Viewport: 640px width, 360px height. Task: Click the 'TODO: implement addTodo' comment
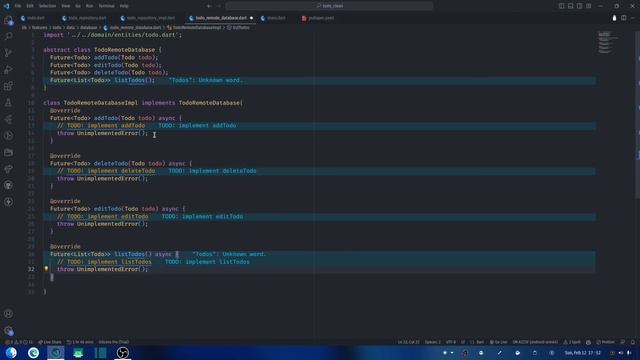point(101,126)
